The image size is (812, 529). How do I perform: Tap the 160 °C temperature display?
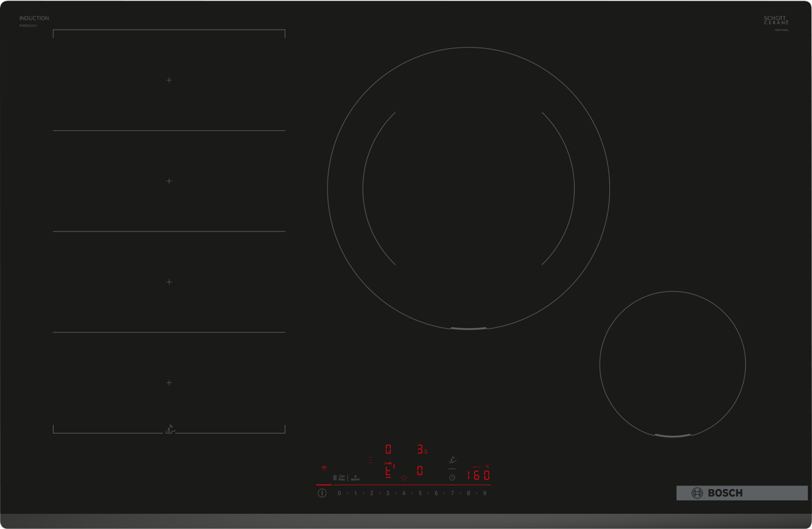(x=478, y=475)
